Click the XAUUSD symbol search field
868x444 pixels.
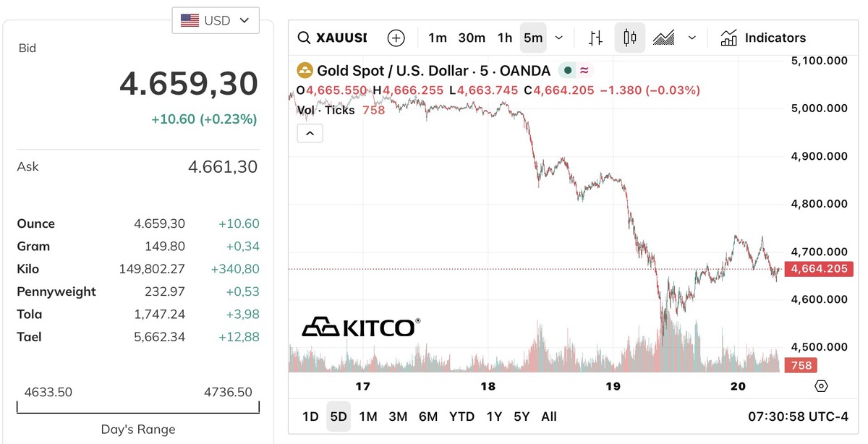tap(341, 38)
